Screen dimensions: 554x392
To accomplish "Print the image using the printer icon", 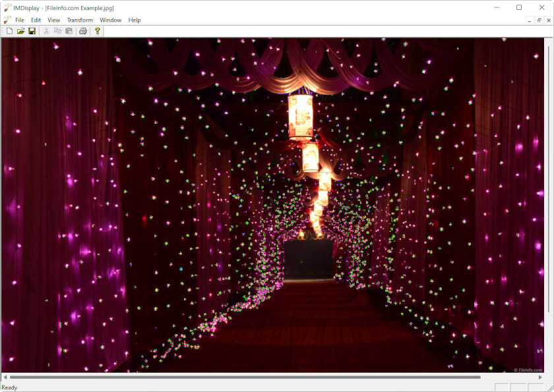I will [x=82, y=32].
